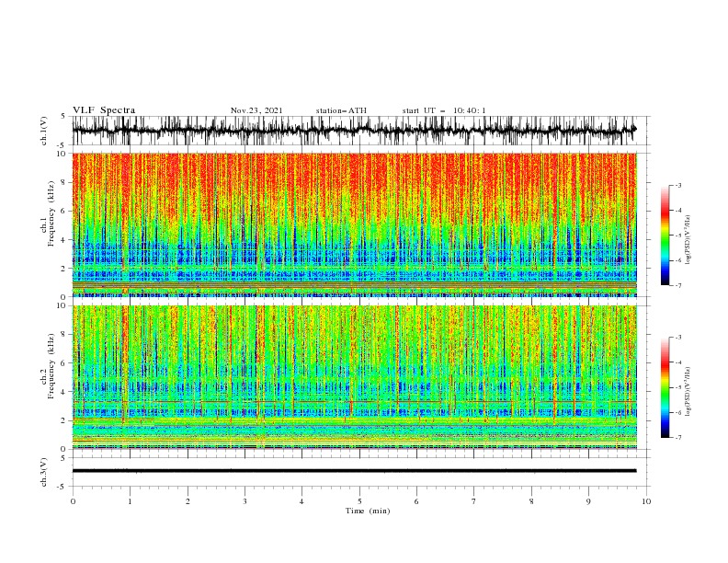Click the "VLF Spectra" plot title
Screen dimensions: 728x563
tap(104, 110)
